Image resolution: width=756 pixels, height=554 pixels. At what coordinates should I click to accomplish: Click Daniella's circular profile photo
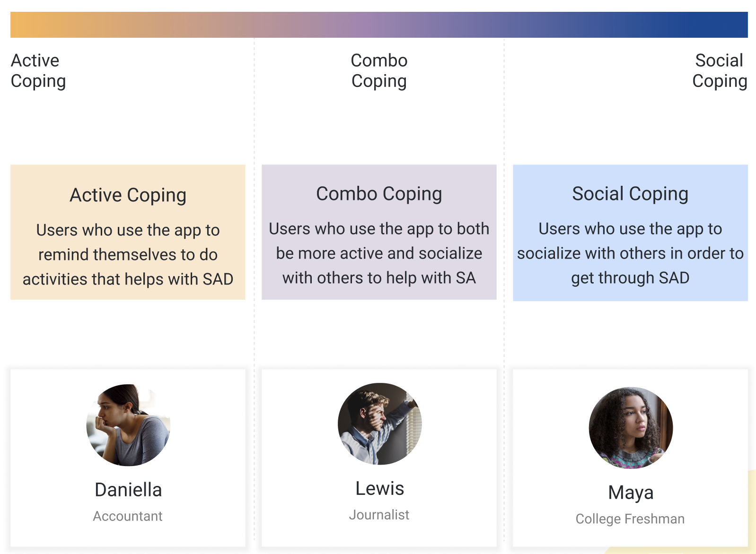[x=128, y=425]
